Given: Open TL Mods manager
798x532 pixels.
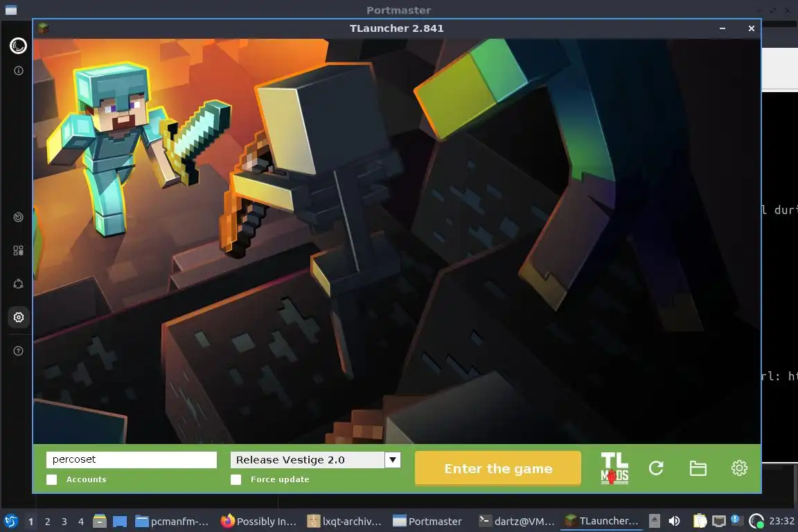Looking at the screenshot, I should pos(615,468).
